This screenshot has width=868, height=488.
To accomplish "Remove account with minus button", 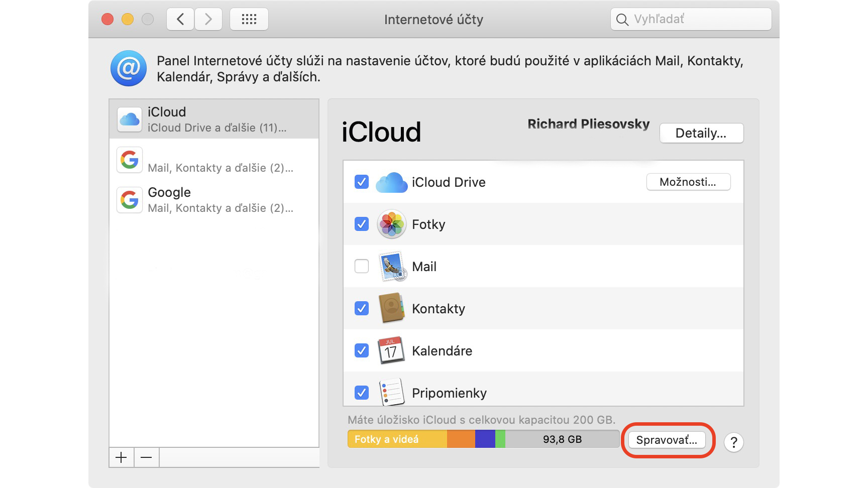I will click(147, 457).
